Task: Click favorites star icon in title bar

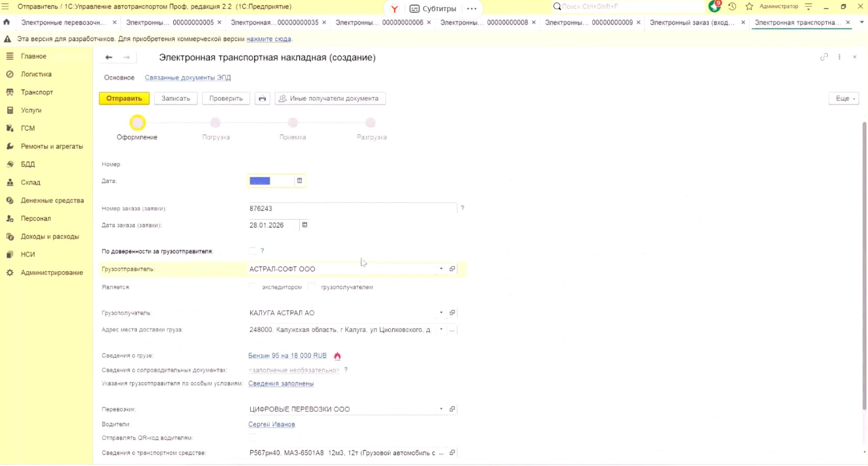Action: pos(749,7)
